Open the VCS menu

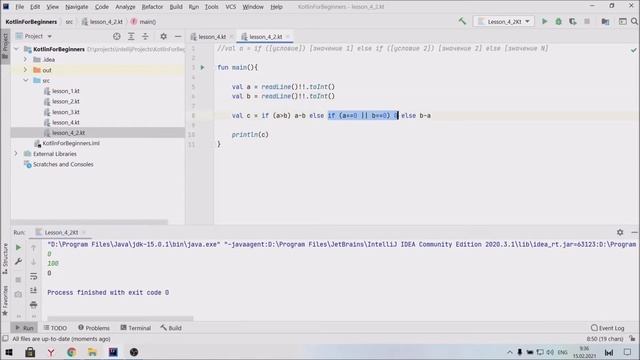point(231,7)
